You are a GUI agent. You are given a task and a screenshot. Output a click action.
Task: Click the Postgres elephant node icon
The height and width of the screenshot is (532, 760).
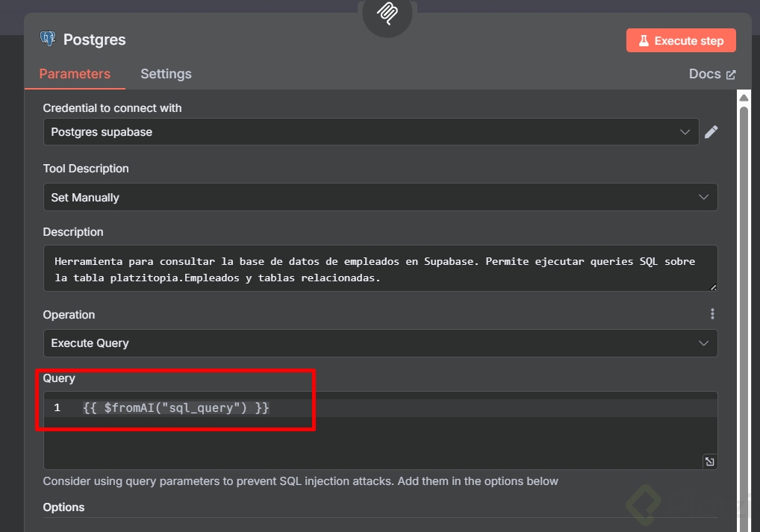[48, 39]
